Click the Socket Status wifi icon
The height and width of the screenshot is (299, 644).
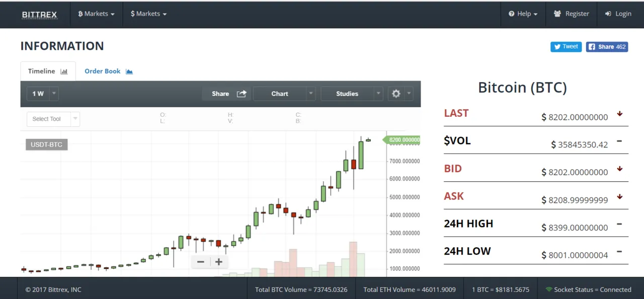(x=549, y=289)
